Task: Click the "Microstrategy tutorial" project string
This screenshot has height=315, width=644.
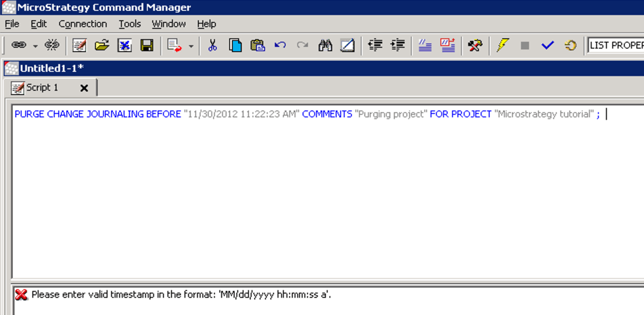Action: (x=544, y=114)
